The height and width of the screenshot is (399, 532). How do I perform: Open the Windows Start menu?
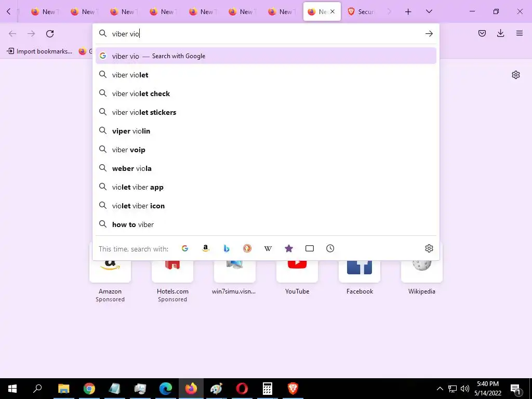pyautogui.click(x=12, y=389)
